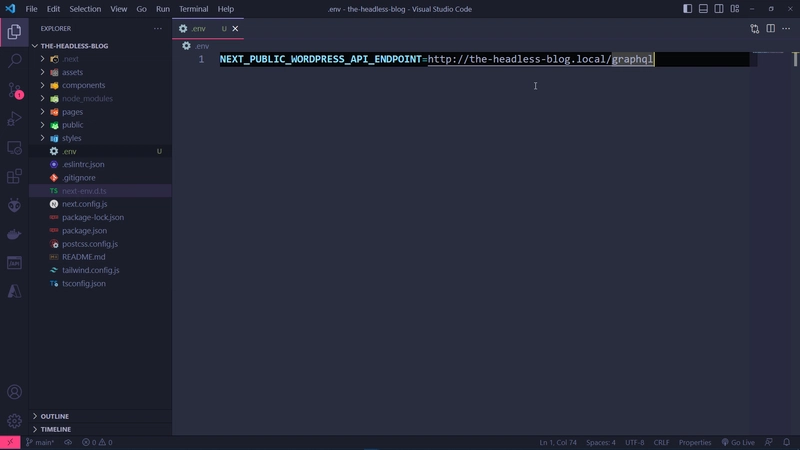The image size is (800, 450).
Task: Open .eslintrc.json file
Action: coord(100,164)
